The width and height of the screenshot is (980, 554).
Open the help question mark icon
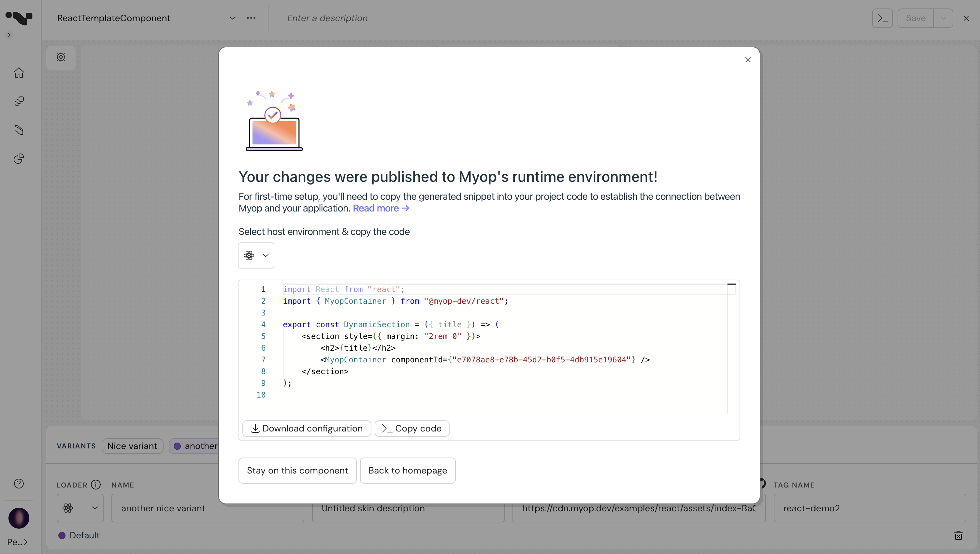click(19, 483)
